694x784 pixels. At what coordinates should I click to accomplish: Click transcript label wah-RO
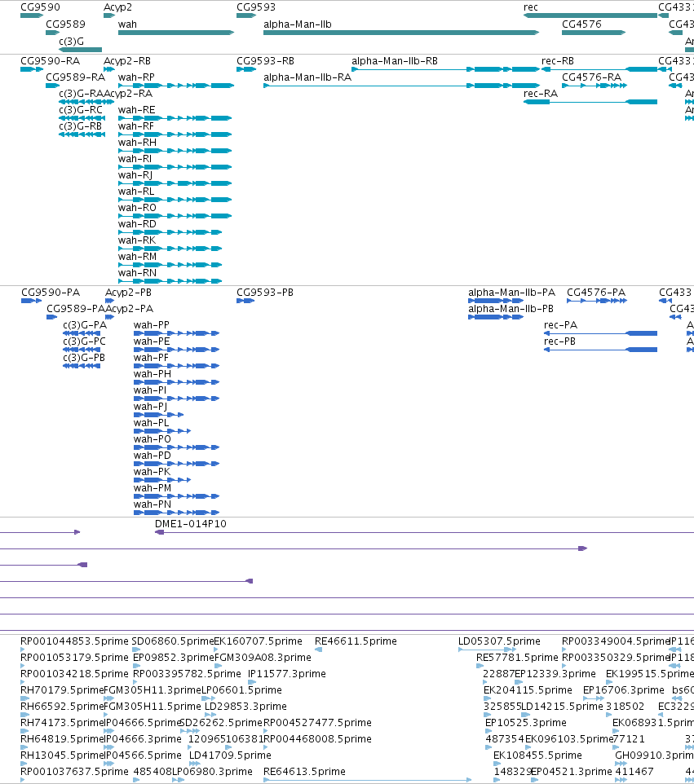coord(137,208)
